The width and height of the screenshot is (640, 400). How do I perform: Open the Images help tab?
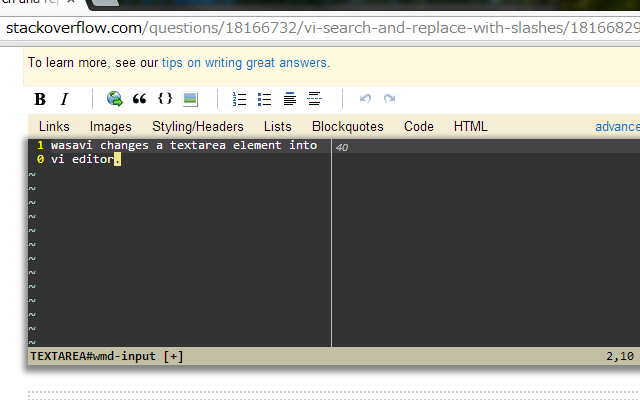pos(111,127)
